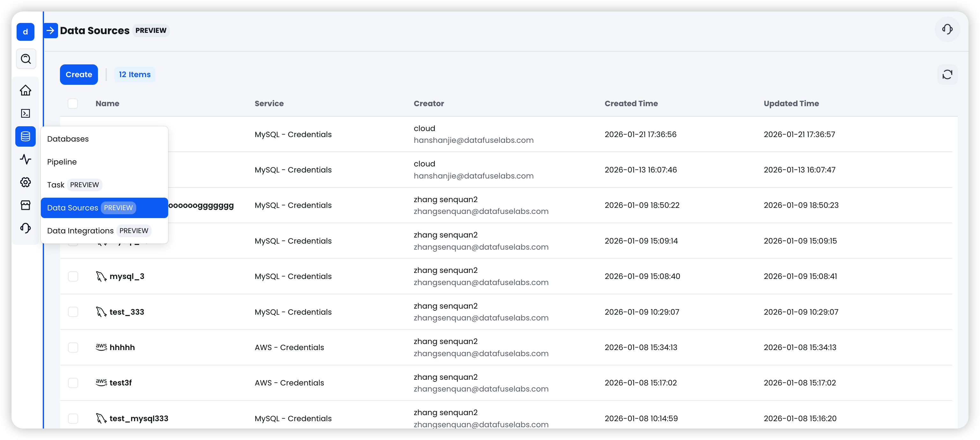Click the marketplace store sidebar icon

[x=26, y=205]
